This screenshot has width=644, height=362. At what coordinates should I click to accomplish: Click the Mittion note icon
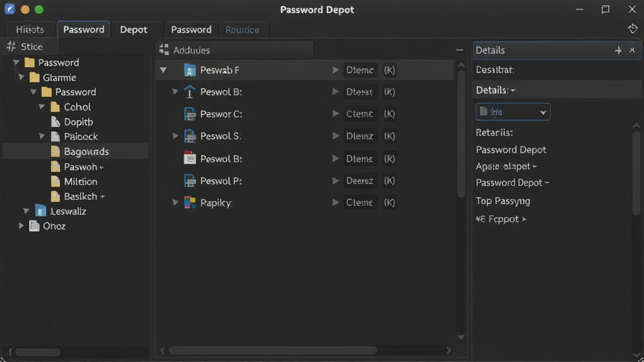[55, 182]
